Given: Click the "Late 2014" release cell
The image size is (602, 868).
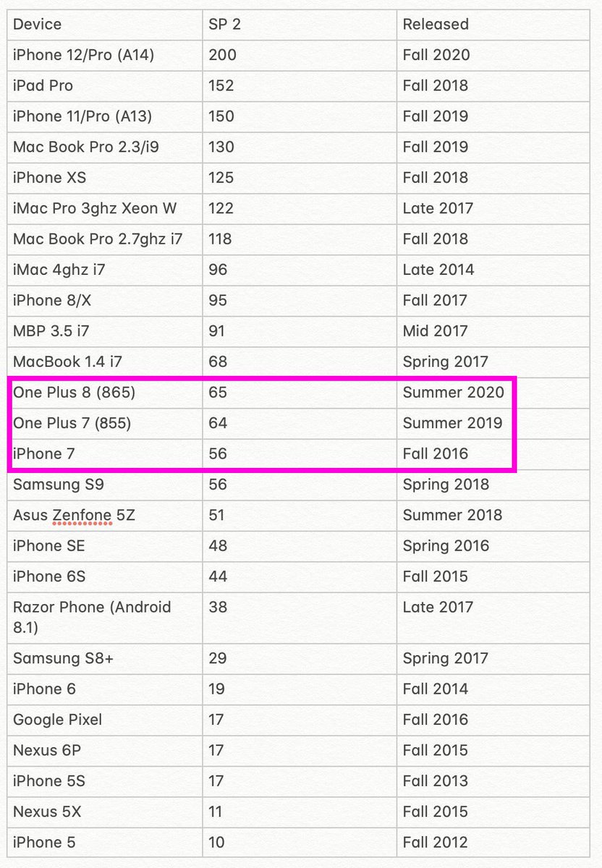Looking at the screenshot, I should click(438, 270).
